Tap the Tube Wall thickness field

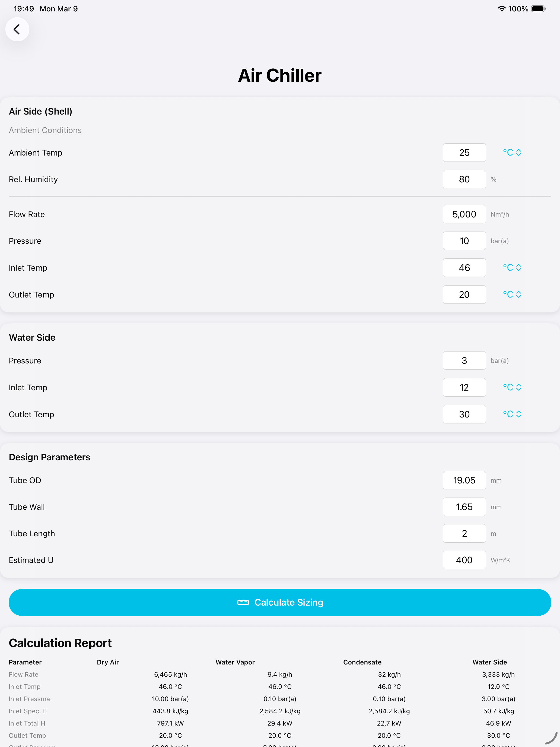pos(464,507)
